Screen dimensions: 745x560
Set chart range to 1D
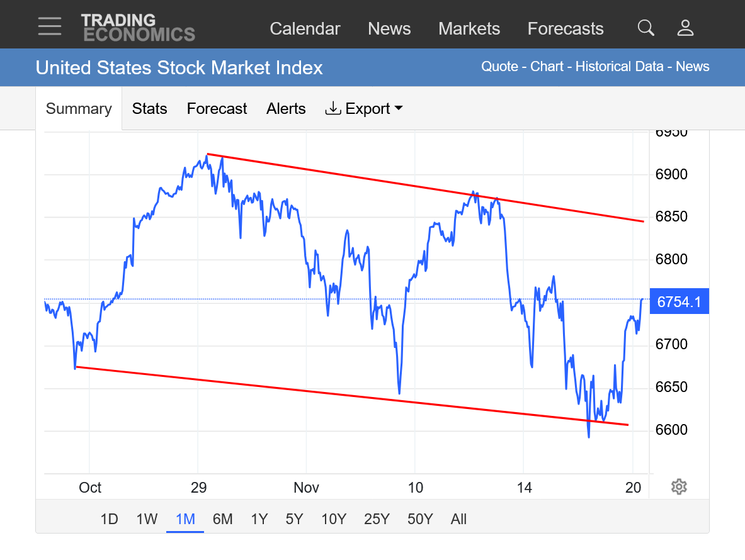(109, 519)
